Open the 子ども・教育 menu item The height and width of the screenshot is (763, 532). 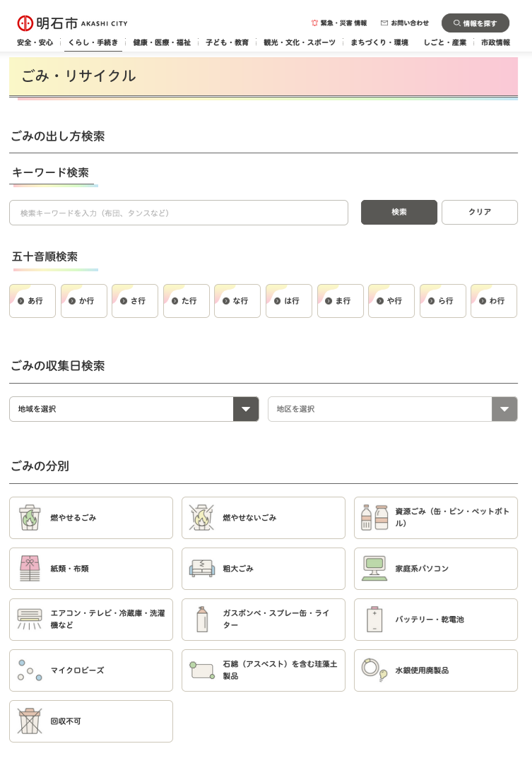click(227, 42)
